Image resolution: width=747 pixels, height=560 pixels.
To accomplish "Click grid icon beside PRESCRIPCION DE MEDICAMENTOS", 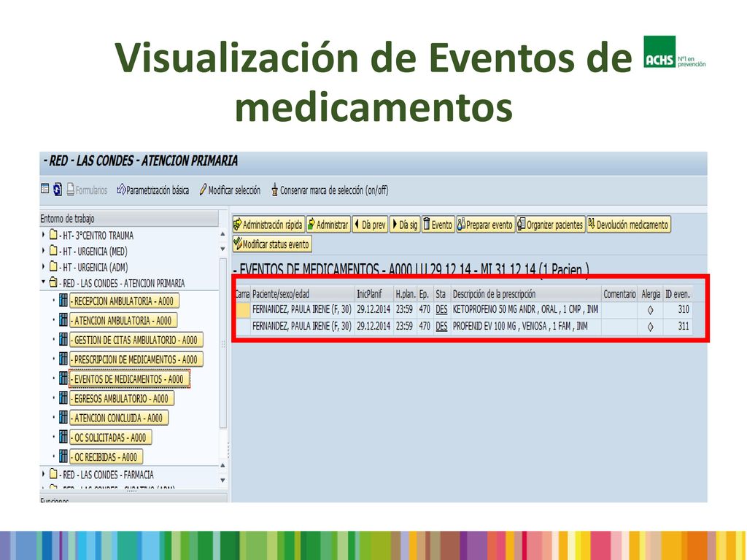I will tap(63, 359).
